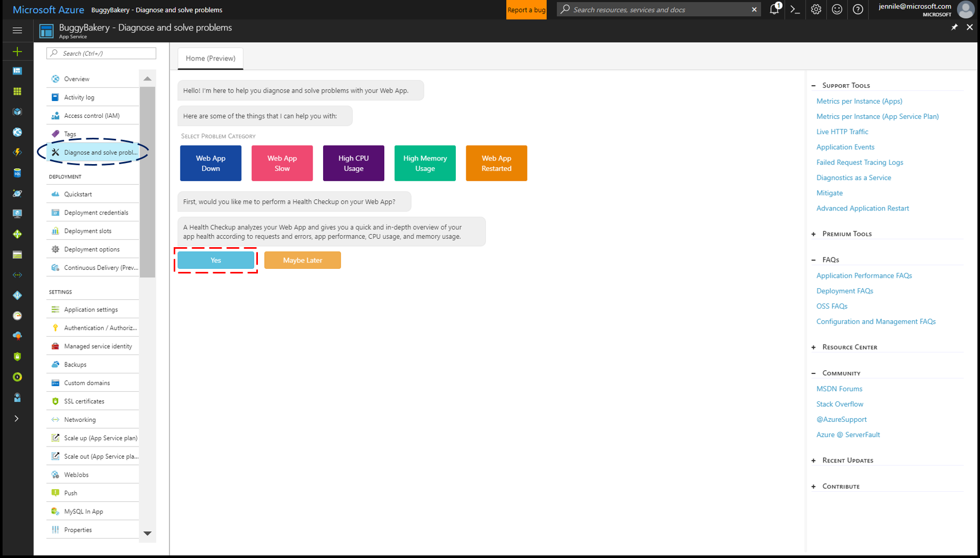Clear the search box with X icon

754,9
